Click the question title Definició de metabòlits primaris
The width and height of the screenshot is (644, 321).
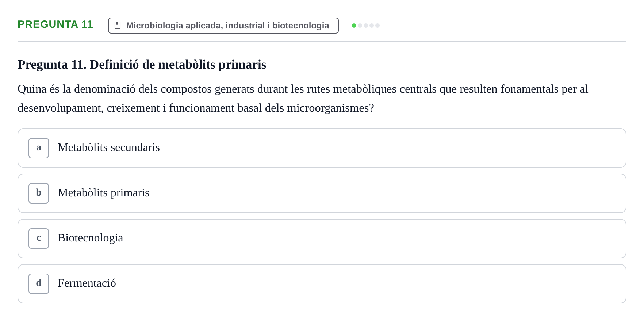(178, 65)
